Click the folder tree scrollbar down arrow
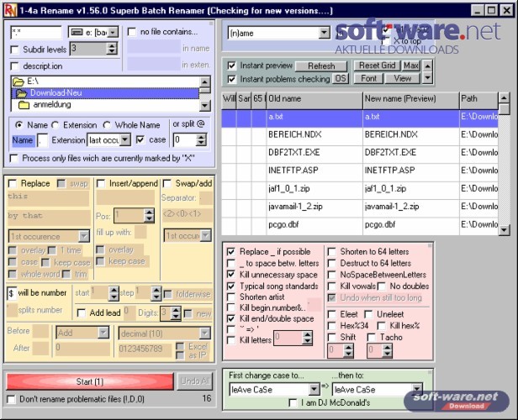Screen dimensions: 518x420 coord(205,106)
